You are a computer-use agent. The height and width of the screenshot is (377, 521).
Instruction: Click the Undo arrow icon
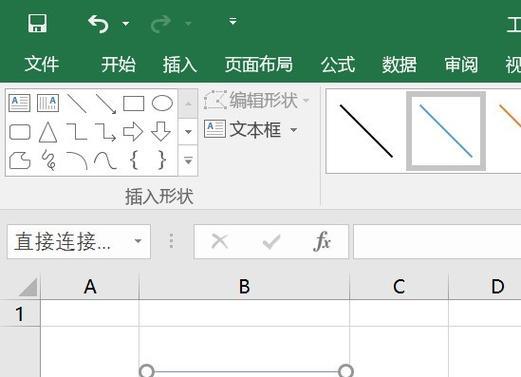click(x=99, y=24)
